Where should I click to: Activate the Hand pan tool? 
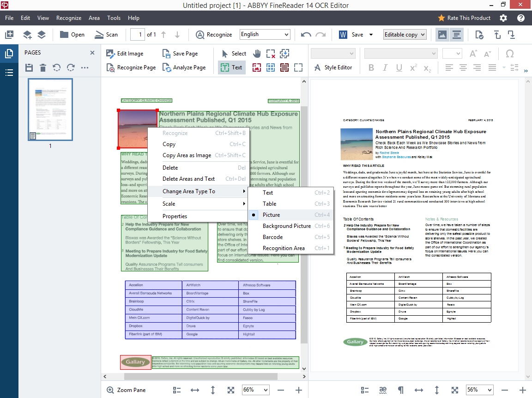pos(257,54)
